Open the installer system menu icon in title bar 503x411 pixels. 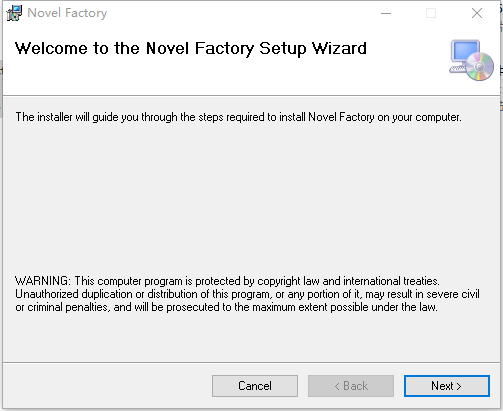14,13
